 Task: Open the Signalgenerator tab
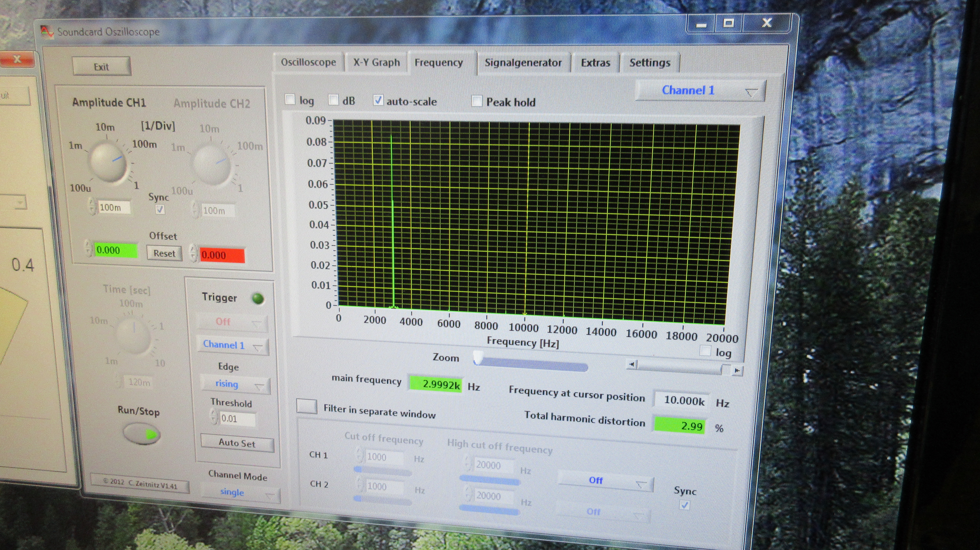point(523,63)
